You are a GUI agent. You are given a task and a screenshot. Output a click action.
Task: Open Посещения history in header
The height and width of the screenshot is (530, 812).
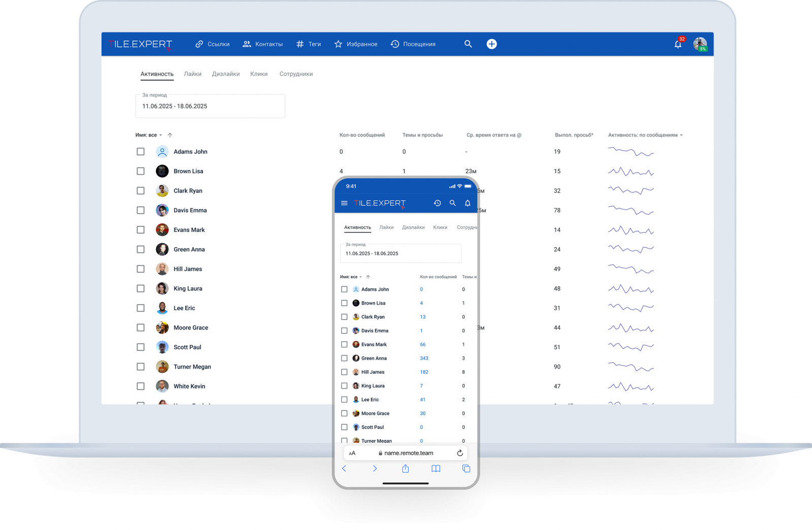tap(413, 44)
